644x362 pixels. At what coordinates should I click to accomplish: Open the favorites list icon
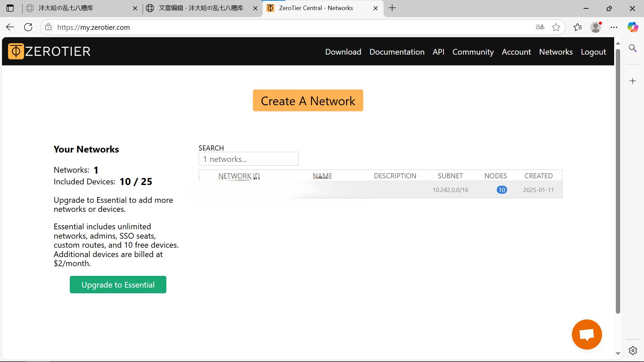coord(578,27)
